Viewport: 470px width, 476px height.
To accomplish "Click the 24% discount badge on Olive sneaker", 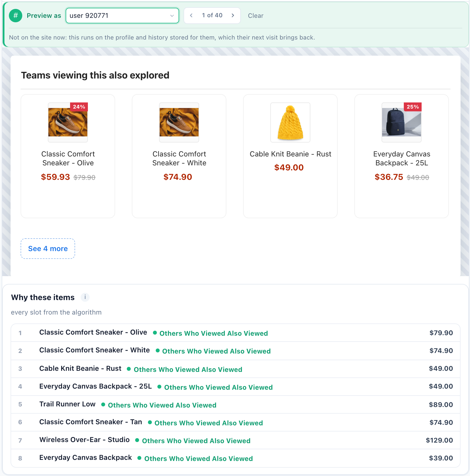I will [x=79, y=107].
